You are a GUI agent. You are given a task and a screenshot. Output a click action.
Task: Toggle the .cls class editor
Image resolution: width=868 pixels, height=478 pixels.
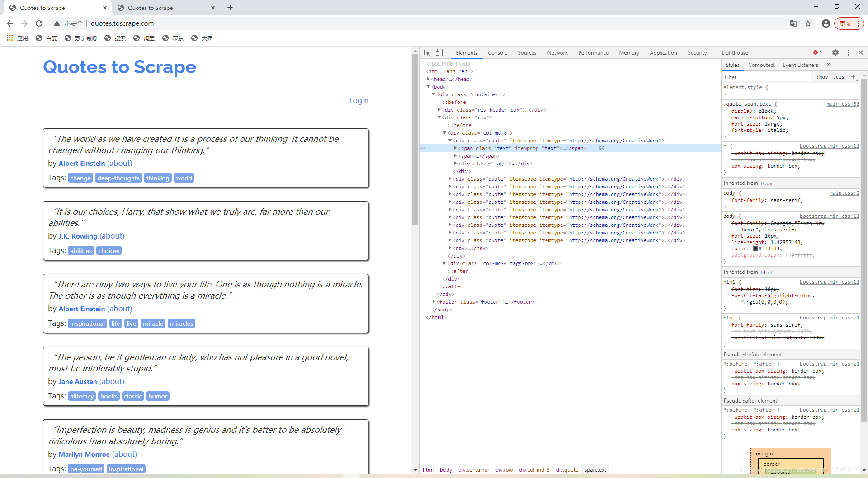839,77
